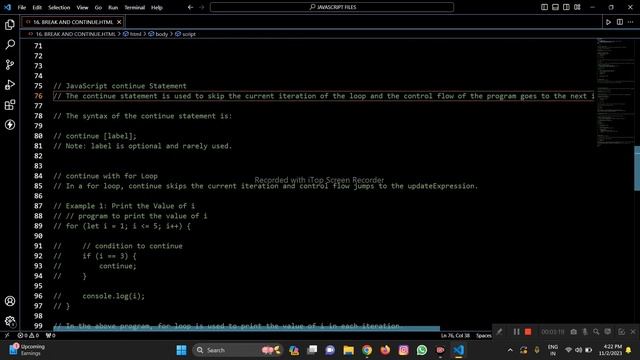Click the minimap code overview
Screen dimensions: 640x360
(615, 92)
